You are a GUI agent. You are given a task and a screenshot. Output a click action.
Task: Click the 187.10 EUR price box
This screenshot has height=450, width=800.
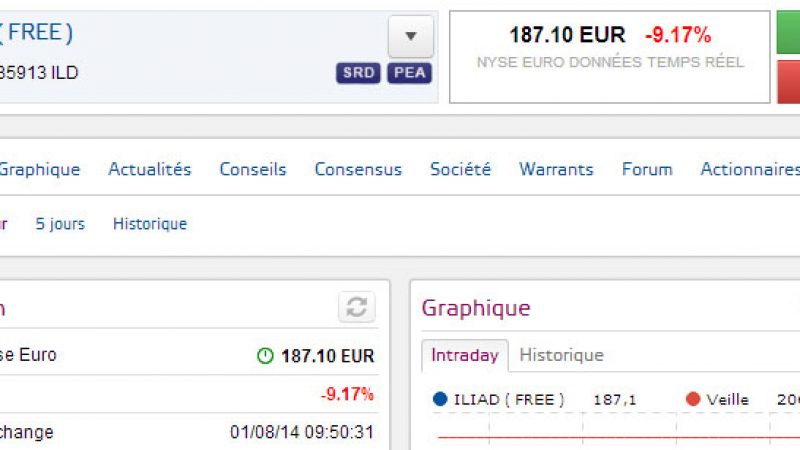(609, 56)
